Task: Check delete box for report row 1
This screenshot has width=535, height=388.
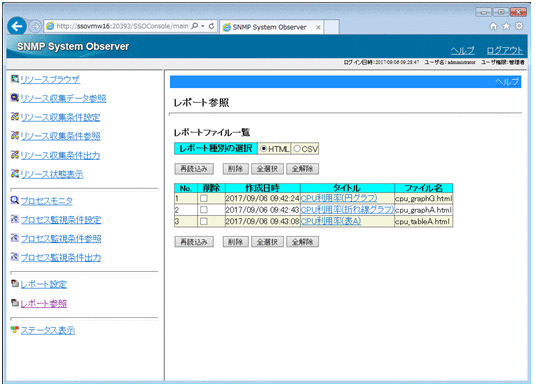Action: [204, 198]
